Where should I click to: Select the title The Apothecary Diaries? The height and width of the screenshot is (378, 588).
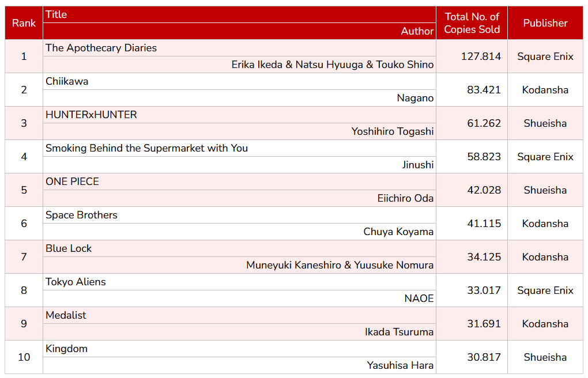[x=101, y=48]
